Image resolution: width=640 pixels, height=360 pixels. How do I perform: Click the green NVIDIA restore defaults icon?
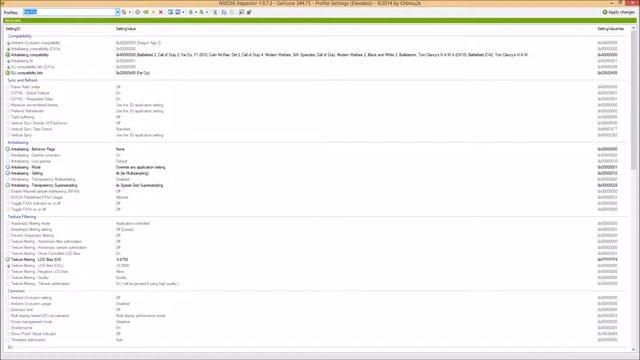(x=146, y=12)
